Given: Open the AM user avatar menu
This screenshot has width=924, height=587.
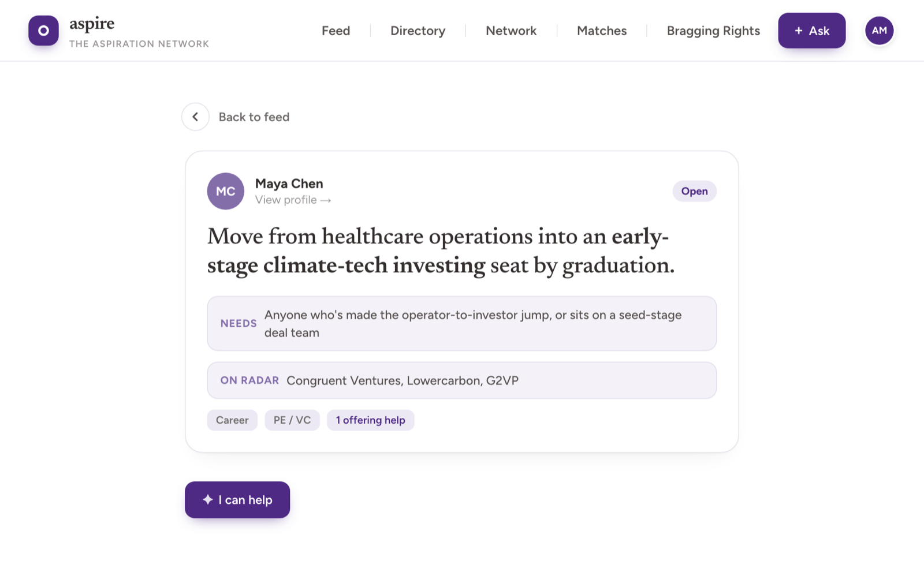Looking at the screenshot, I should [879, 31].
